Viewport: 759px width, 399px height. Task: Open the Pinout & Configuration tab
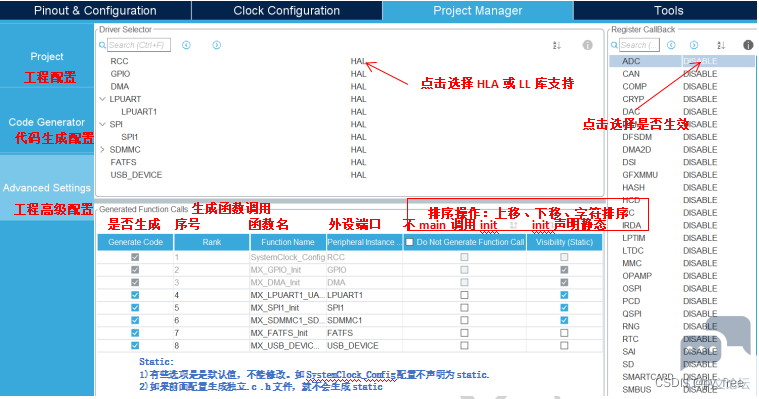point(95,11)
